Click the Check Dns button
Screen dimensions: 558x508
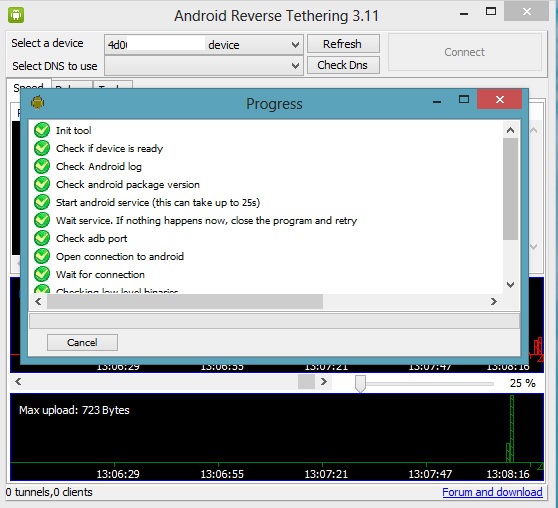tap(343, 65)
